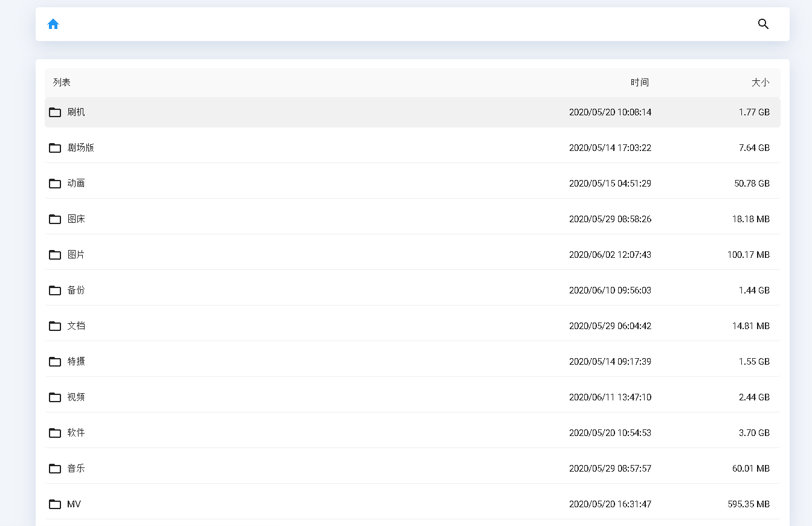Open the 图片 folder name
Image resolution: width=812 pixels, height=526 pixels.
coord(76,255)
